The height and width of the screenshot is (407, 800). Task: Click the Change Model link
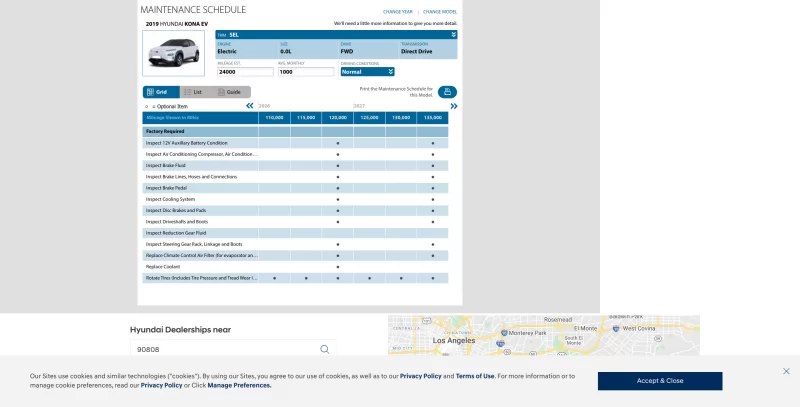click(x=440, y=11)
